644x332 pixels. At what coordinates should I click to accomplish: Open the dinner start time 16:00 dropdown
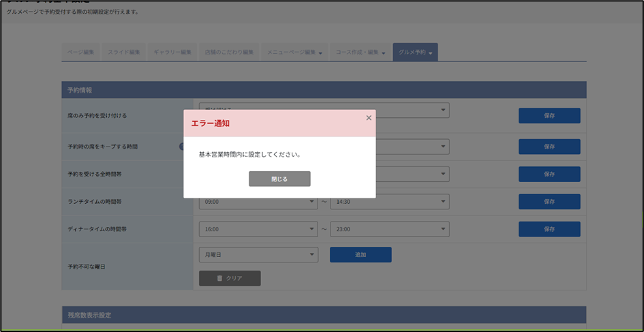[258, 229]
